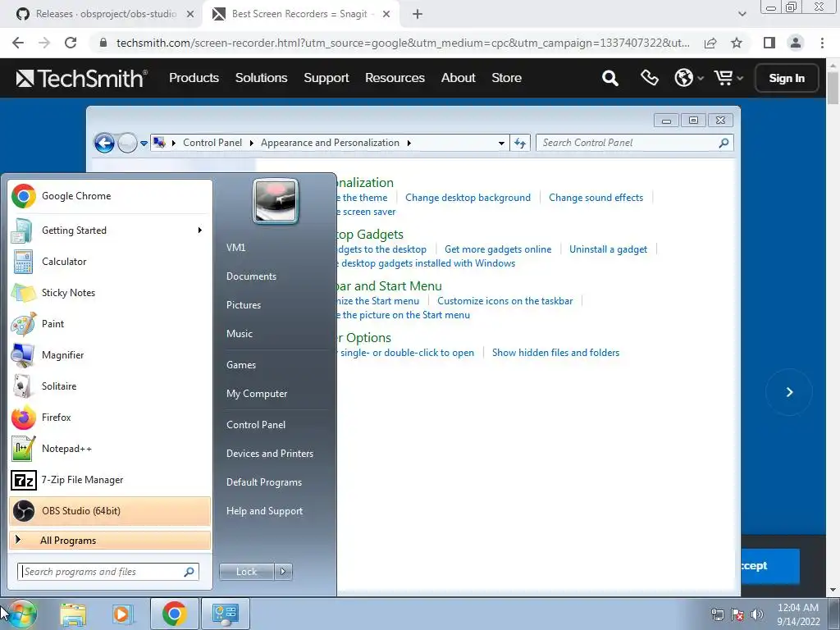Open 7-Zip File Manager
This screenshot has width=840, height=630.
pos(110,479)
